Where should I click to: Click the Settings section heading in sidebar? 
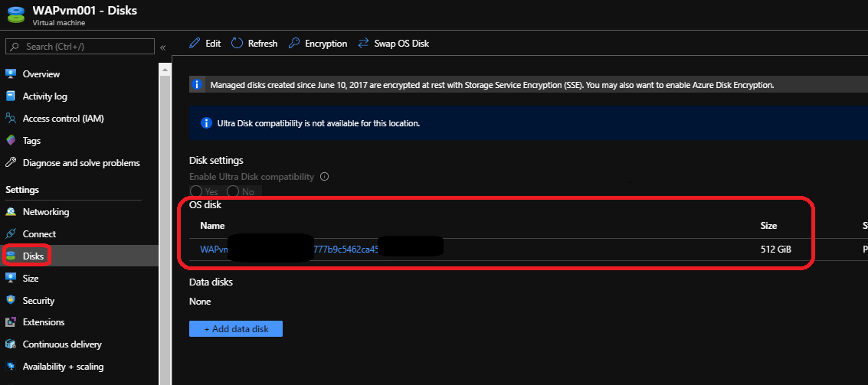pos(22,190)
